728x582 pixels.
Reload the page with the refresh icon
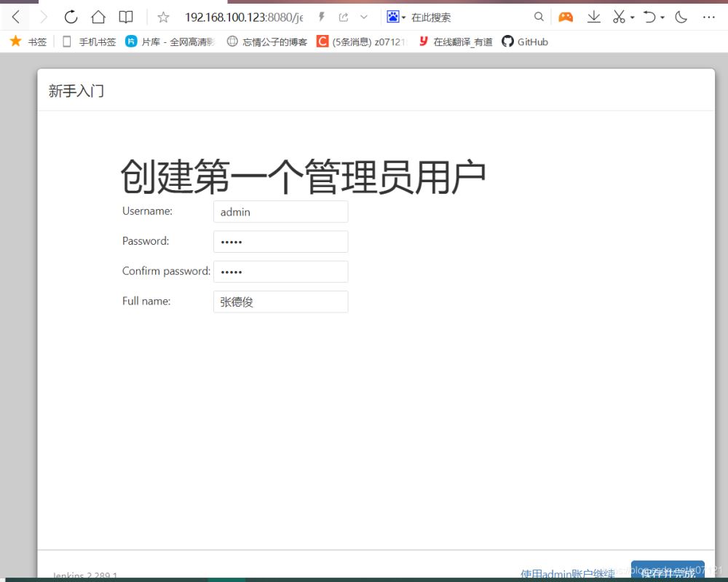click(x=71, y=17)
